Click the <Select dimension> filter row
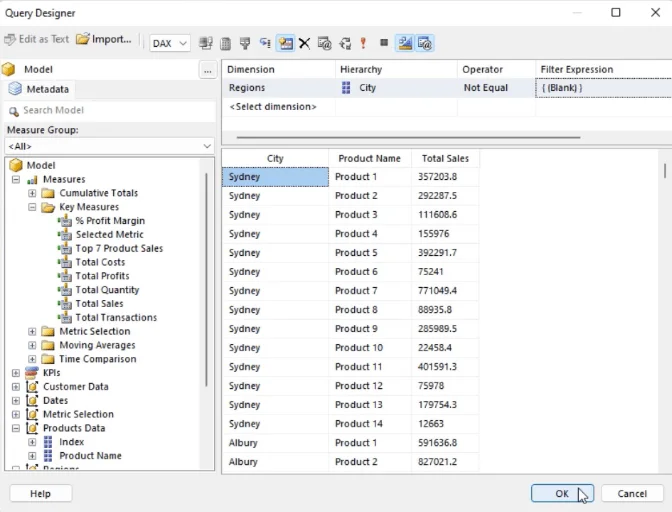The height and width of the screenshot is (512, 672). tap(273, 107)
